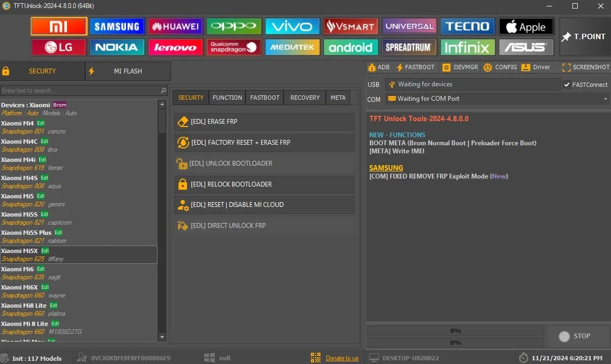Screen dimensions: 611x364
Task: Click [EDL] UNLOCK BOOTLOADER
Action: click(264, 164)
